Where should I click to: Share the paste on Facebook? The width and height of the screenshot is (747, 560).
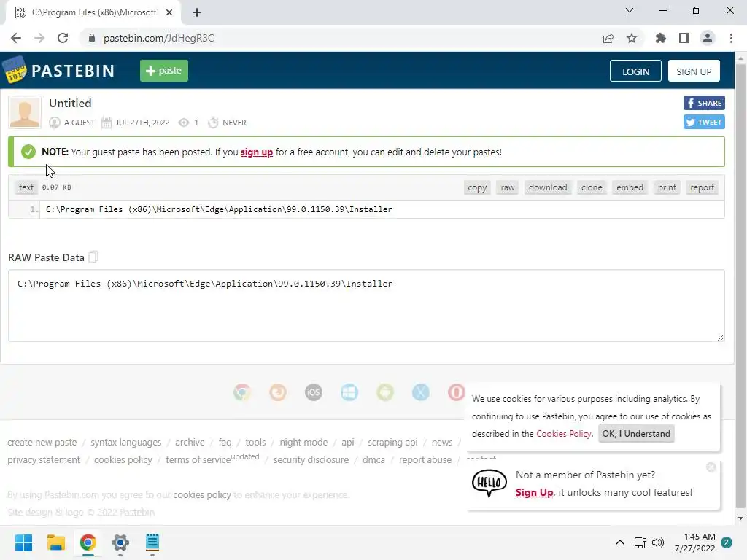[x=704, y=103]
